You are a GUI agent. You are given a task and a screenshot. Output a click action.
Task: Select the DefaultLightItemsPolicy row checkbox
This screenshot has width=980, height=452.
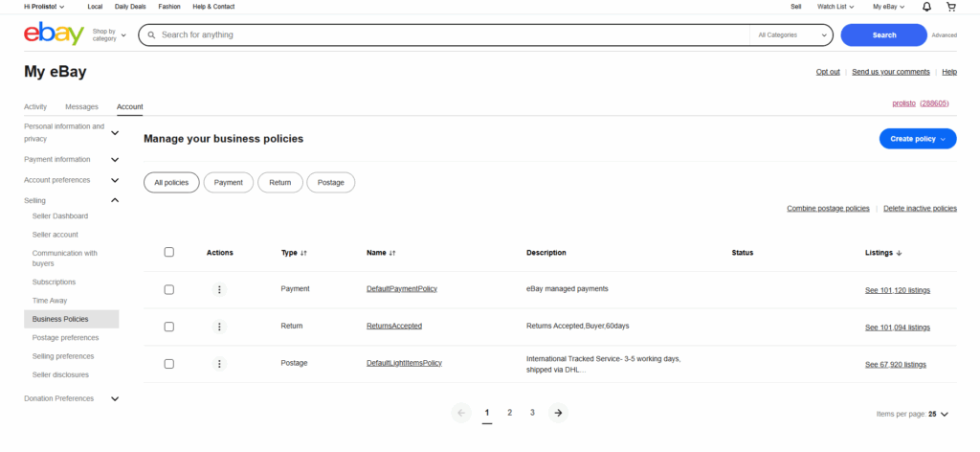coord(168,364)
